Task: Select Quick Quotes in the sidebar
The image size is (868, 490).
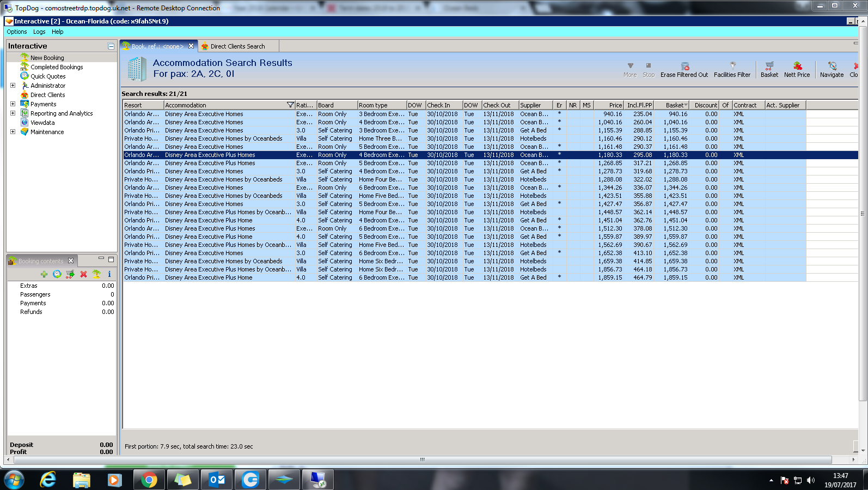Action: (x=48, y=76)
